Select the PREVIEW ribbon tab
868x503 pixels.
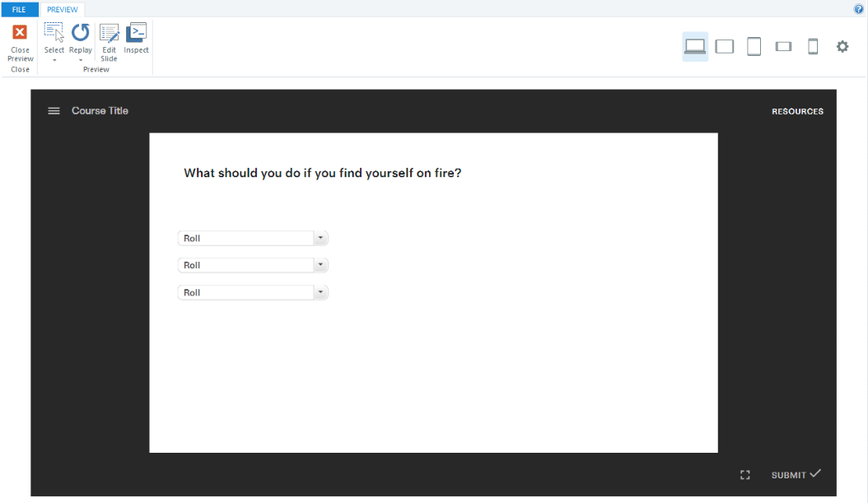[62, 9]
